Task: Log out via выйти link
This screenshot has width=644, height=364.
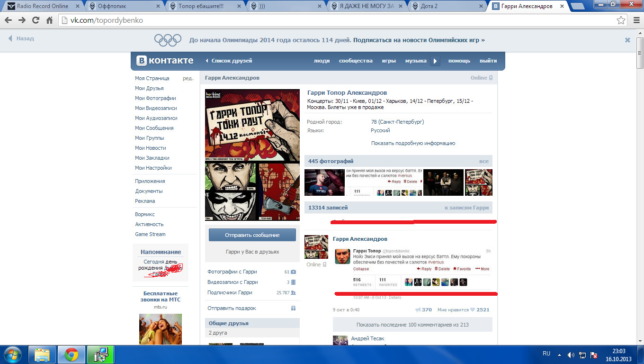Action: click(x=488, y=61)
